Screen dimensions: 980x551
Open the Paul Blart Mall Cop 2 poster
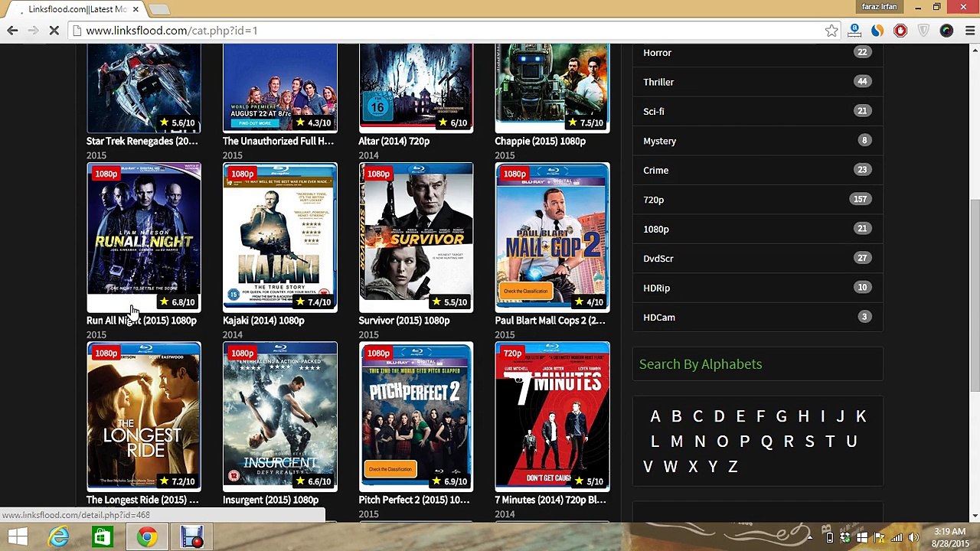coord(553,236)
